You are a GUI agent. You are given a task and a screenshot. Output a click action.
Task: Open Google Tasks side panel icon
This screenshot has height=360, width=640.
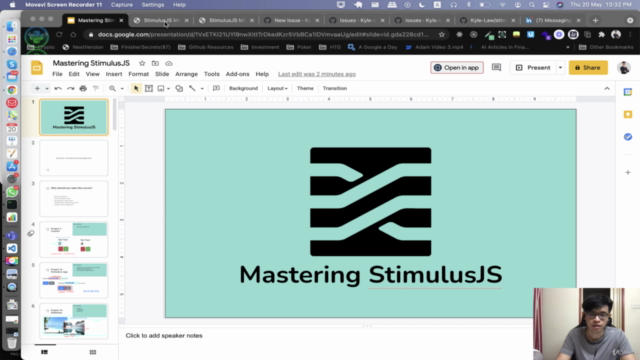pyautogui.click(x=628, y=137)
